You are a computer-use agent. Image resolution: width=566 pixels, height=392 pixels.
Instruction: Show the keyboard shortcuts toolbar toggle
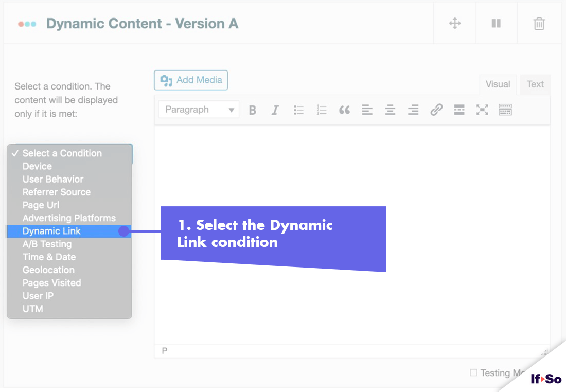click(x=505, y=110)
